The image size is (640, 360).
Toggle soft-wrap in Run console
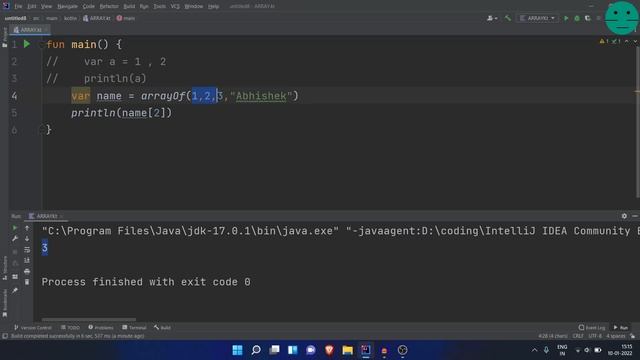pos(27,249)
